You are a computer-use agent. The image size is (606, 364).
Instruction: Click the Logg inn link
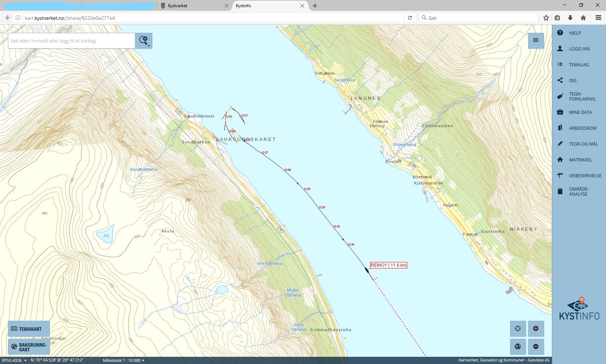point(579,49)
